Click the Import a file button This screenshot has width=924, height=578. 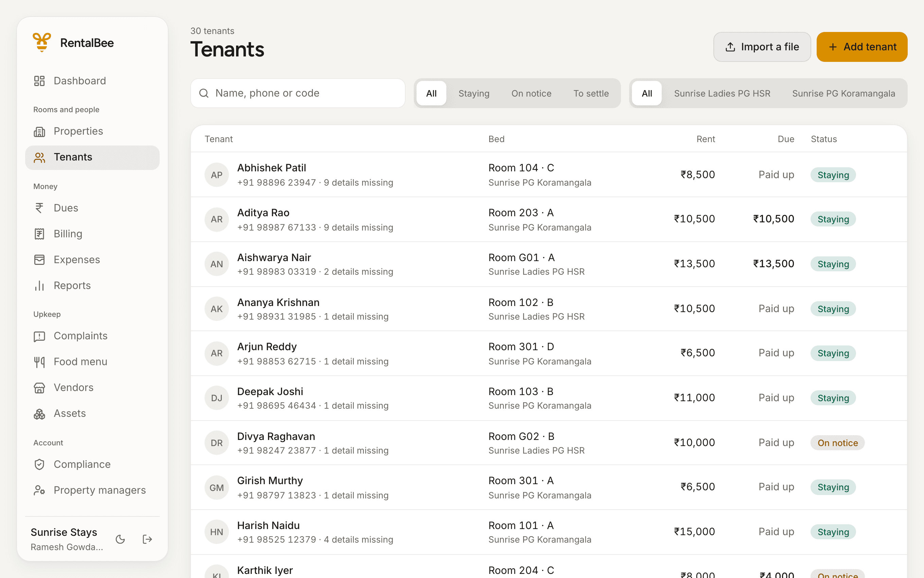click(x=762, y=47)
